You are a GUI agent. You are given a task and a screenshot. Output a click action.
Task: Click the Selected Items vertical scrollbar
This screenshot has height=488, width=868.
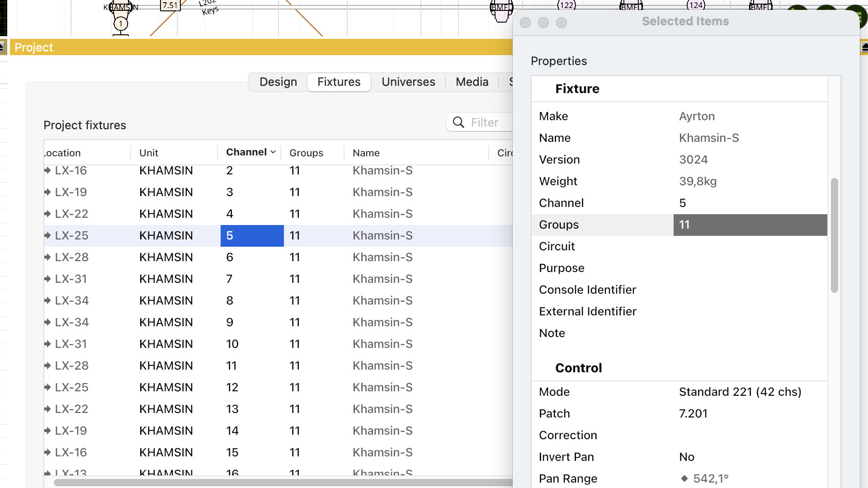tap(835, 235)
